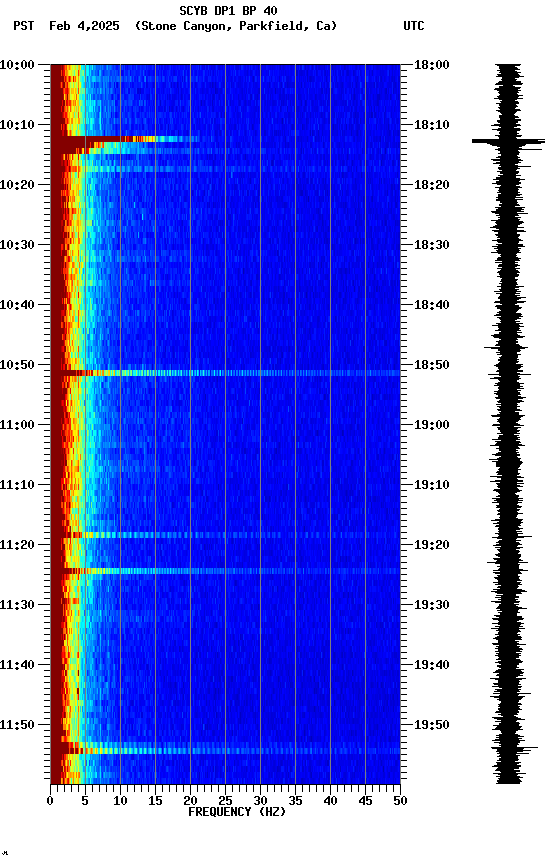Click the broadband event streak just after 10:50
Image resolution: width=552 pixels, height=864 pixels.
[225, 374]
